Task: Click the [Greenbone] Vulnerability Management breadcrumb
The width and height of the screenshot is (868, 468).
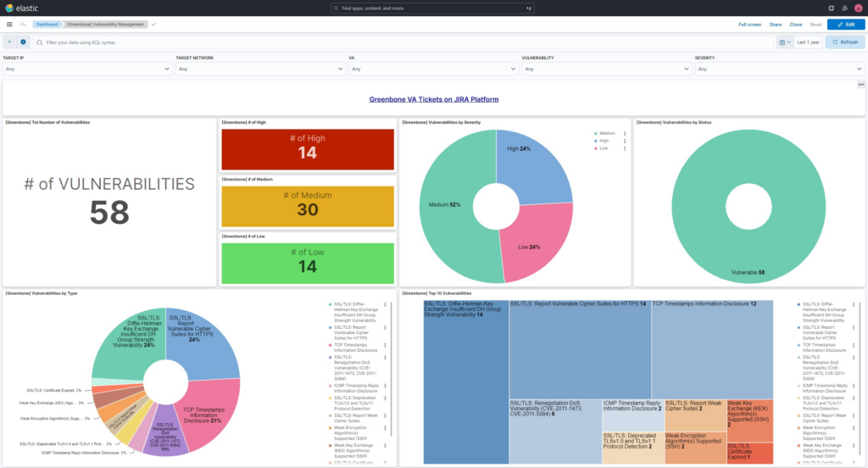Action: (x=105, y=25)
